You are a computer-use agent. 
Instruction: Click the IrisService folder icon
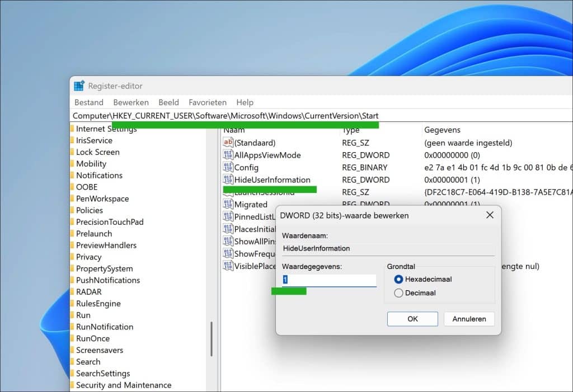pos(72,140)
